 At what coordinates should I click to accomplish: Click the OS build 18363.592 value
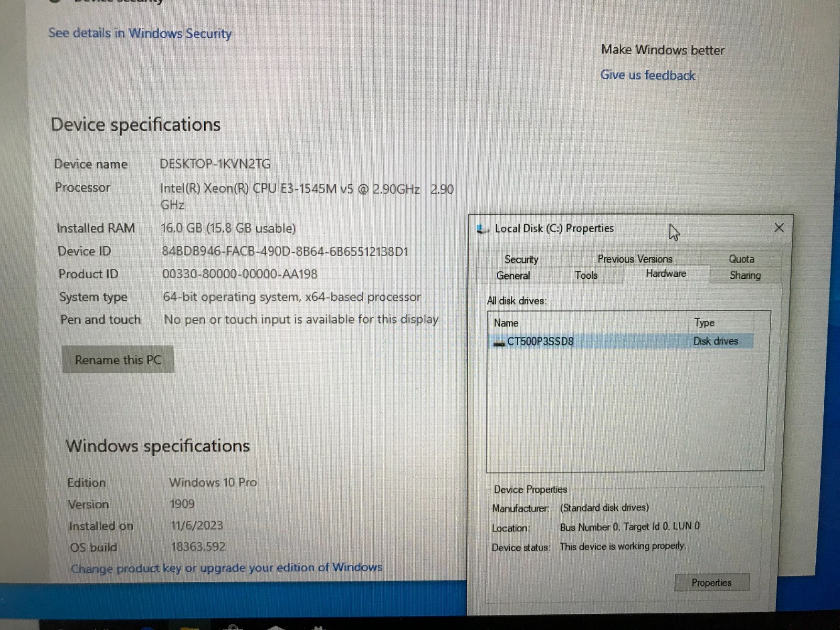pyautogui.click(x=198, y=547)
